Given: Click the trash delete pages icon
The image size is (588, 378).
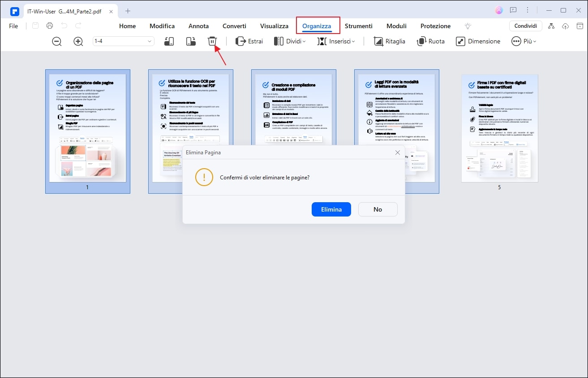Looking at the screenshot, I should (x=212, y=41).
